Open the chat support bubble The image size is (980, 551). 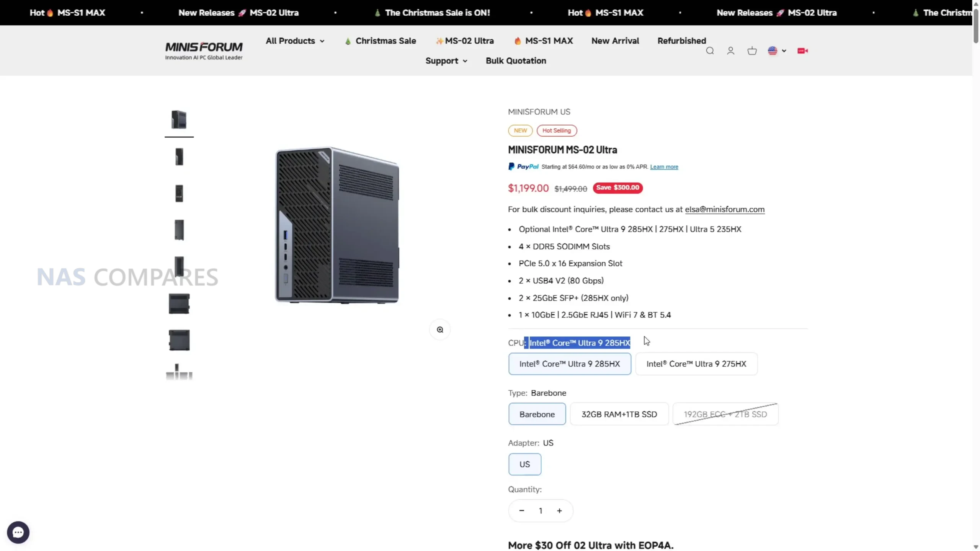pyautogui.click(x=18, y=532)
